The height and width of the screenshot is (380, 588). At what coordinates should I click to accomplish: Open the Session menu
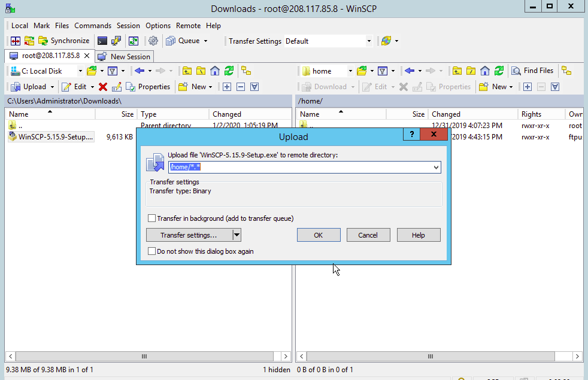(128, 26)
